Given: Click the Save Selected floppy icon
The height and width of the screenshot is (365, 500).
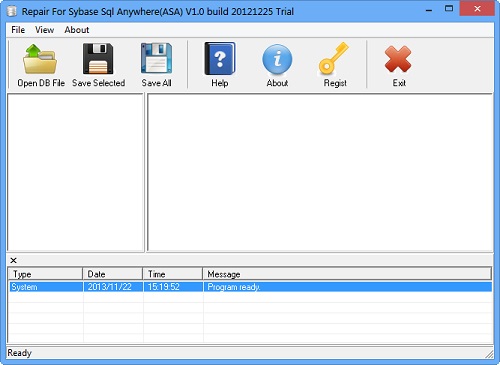Looking at the screenshot, I should click(98, 59).
